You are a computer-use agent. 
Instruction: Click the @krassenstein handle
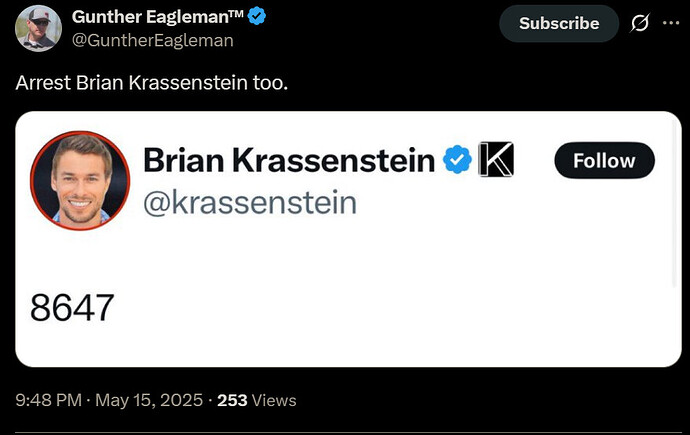click(x=250, y=203)
